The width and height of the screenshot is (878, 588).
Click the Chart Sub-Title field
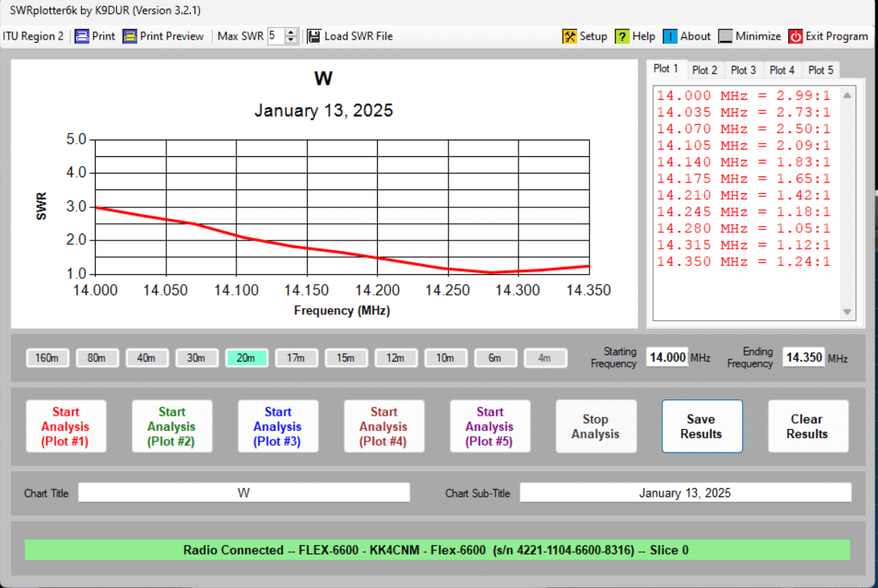(x=685, y=493)
